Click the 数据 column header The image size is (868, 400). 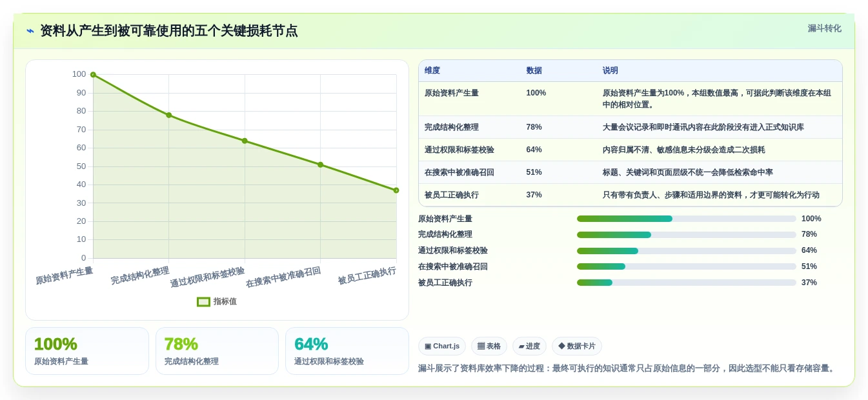coord(534,71)
